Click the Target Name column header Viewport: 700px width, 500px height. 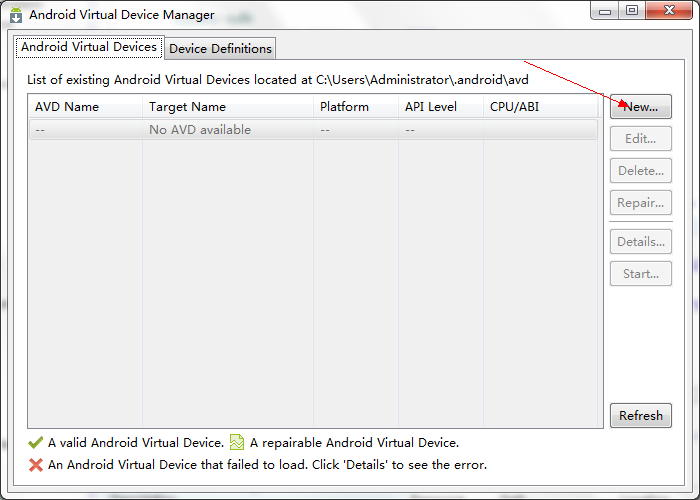[228, 107]
